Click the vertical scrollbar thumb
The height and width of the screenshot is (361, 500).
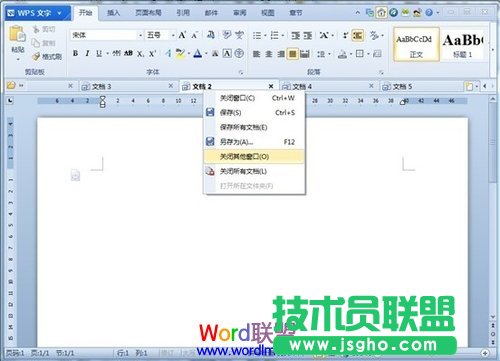(493, 142)
